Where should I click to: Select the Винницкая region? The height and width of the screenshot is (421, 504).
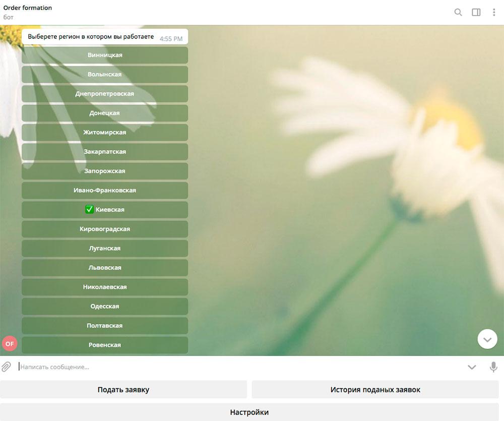pyautogui.click(x=105, y=55)
